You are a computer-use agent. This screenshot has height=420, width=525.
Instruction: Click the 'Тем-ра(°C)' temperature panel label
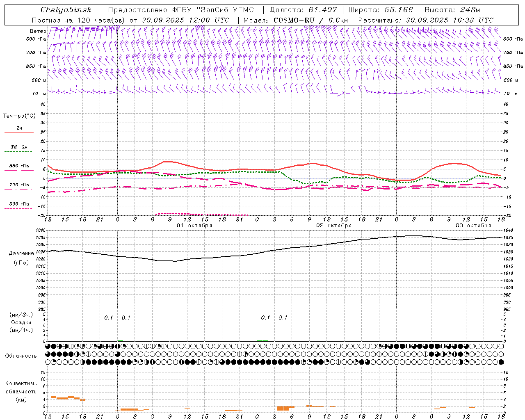[x=19, y=116]
